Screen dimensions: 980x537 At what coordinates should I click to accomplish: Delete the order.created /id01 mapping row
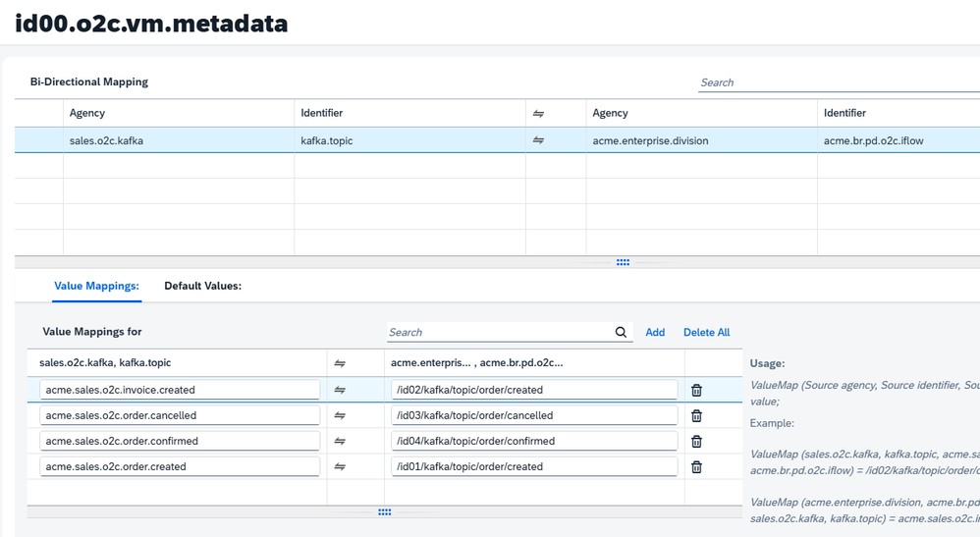(x=696, y=467)
